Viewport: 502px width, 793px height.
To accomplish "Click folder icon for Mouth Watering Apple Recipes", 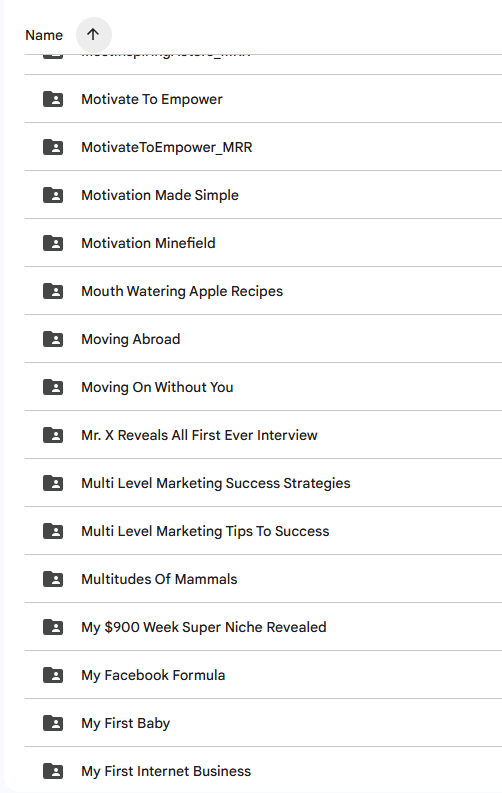I will 53,291.
